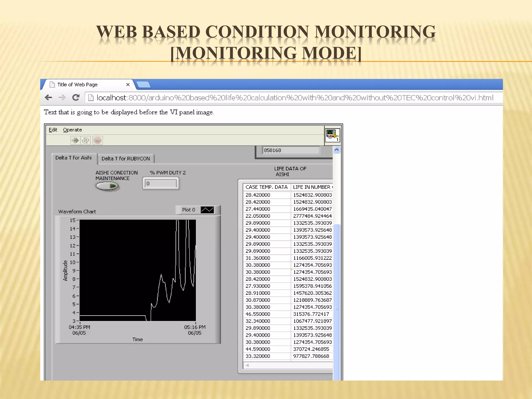This screenshot has width=532, height=399.
Task: Click the 05:16 PM chart end time
Action: coord(195,327)
